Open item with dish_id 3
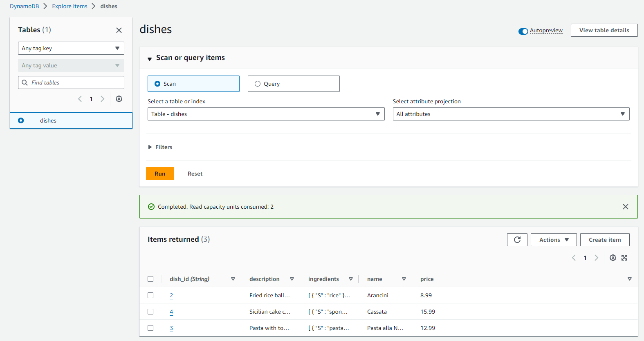The width and height of the screenshot is (644, 341). pyautogui.click(x=171, y=328)
